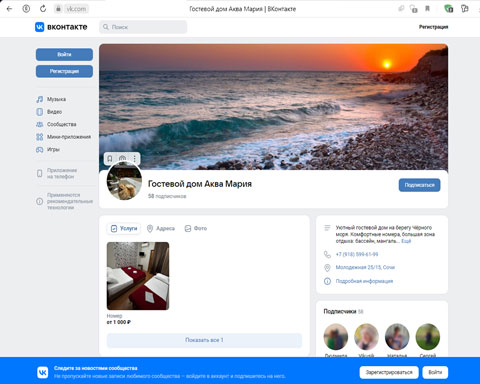Open the Наталья subscriber avatar
480x384 pixels.
click(397, 337)
